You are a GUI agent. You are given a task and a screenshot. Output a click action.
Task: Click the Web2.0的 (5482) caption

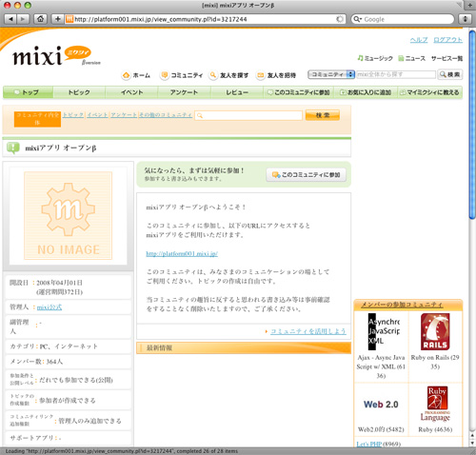tap(381, 429)
